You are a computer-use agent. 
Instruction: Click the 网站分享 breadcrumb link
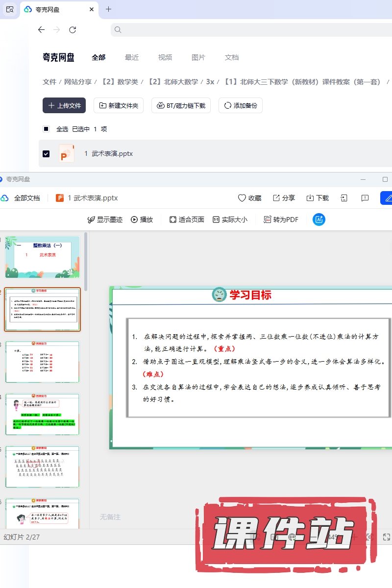(x=78, y=82)
